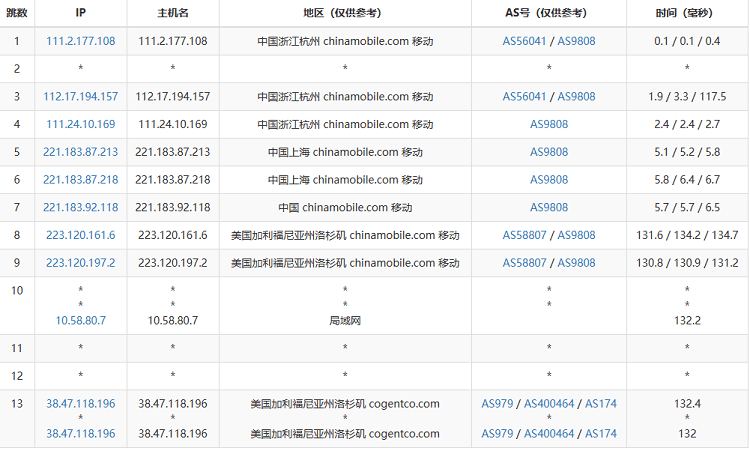Open the AS174 link beside the 132.4 time

click(601, 404)
